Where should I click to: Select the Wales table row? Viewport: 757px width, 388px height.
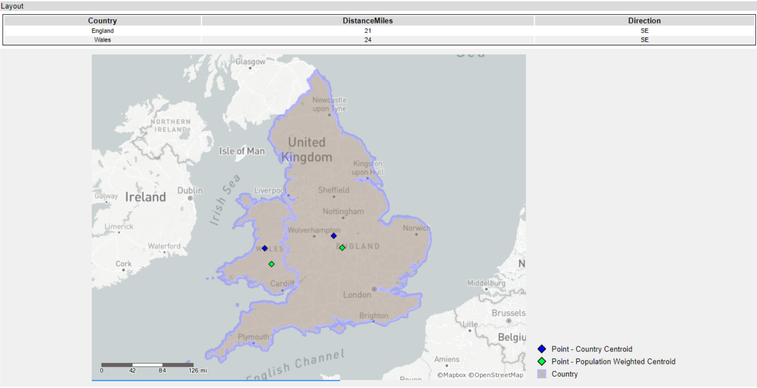(379, 40)
